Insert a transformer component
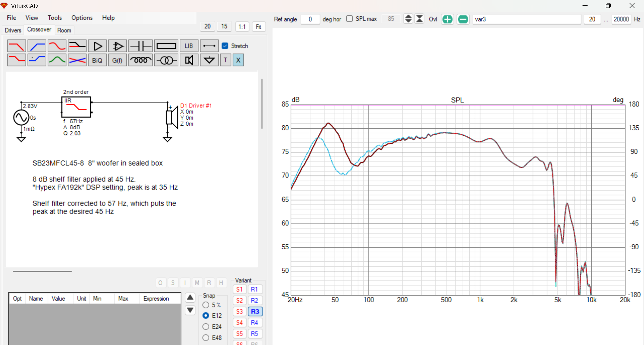This screenshot has width=644, height=345. [x=166, y=60]
